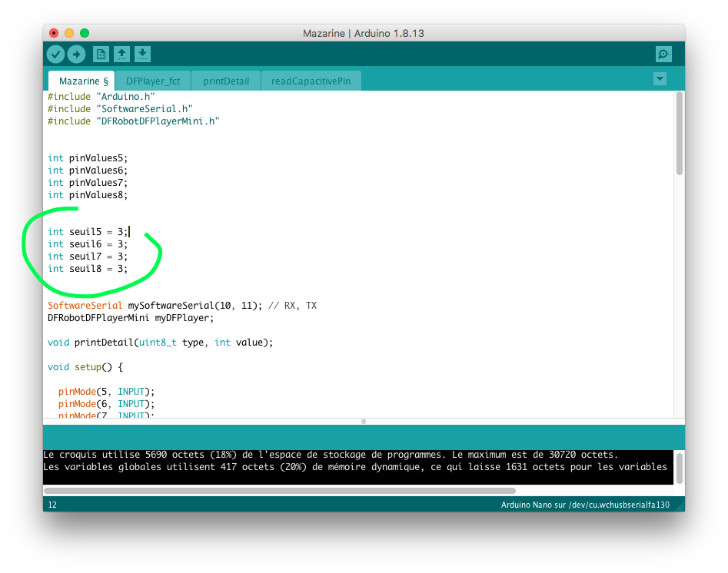Switch to the DFPlayer_fct tab
The width and height of the screenshot is (728, 573).
click(x=152, y=81)
